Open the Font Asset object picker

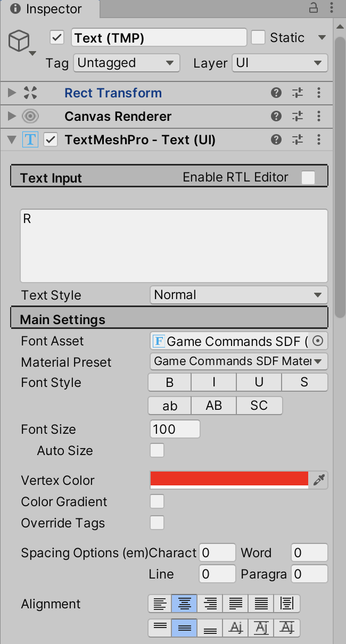(x=318, y=341)
